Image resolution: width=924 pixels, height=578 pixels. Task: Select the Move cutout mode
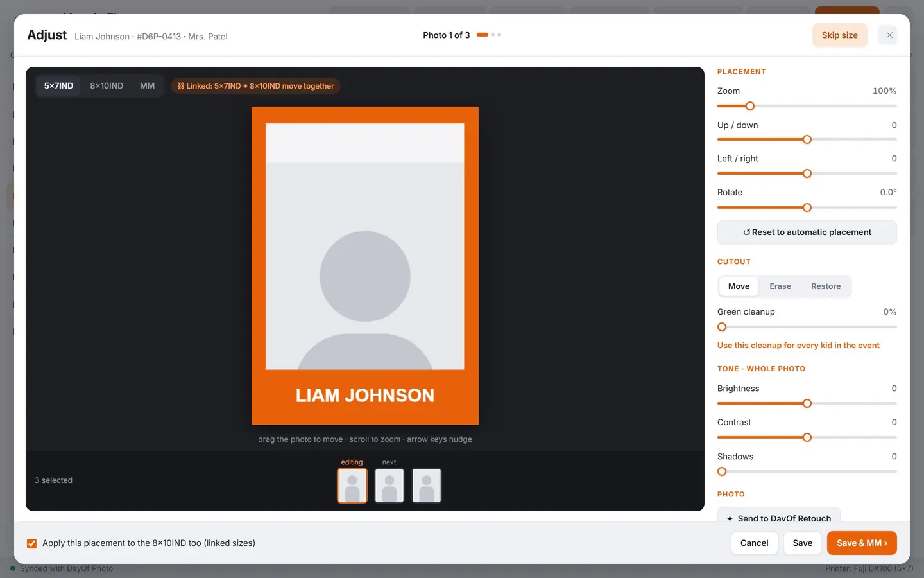point(739,286)
